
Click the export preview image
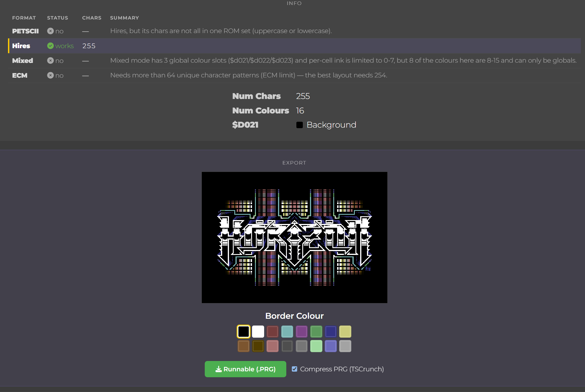click(x=295, y=238)
